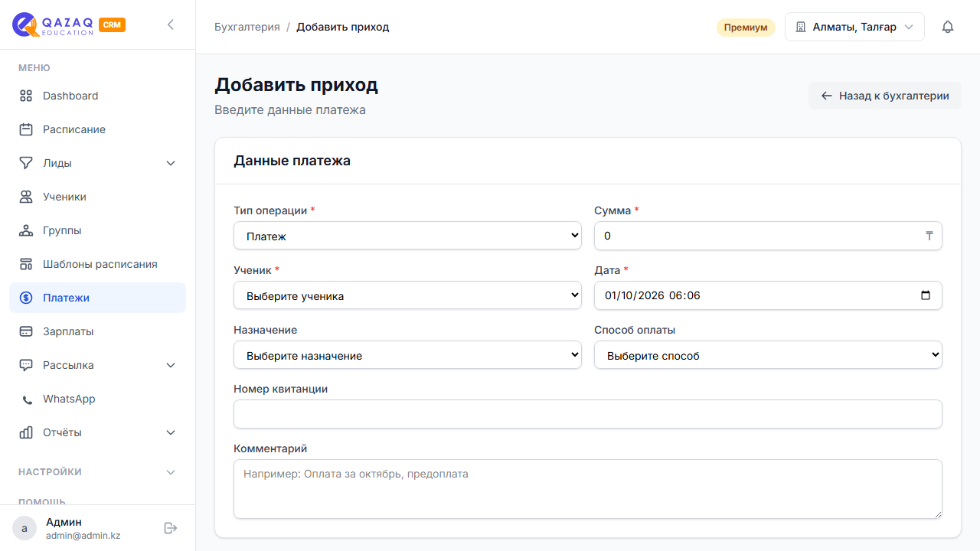
Task: Select Платежи menu item
Action: pos(97,298)
